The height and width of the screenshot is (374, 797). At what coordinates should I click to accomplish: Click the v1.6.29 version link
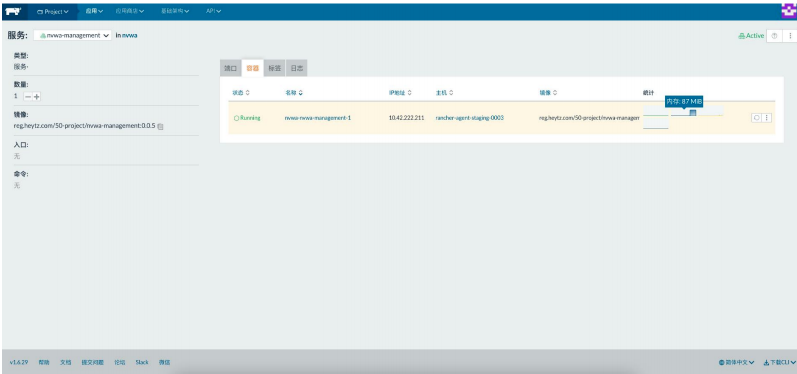(x=19, y=362)
